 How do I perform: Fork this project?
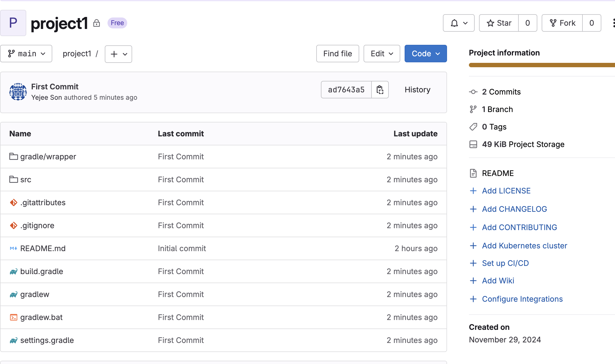coord(562,23)
